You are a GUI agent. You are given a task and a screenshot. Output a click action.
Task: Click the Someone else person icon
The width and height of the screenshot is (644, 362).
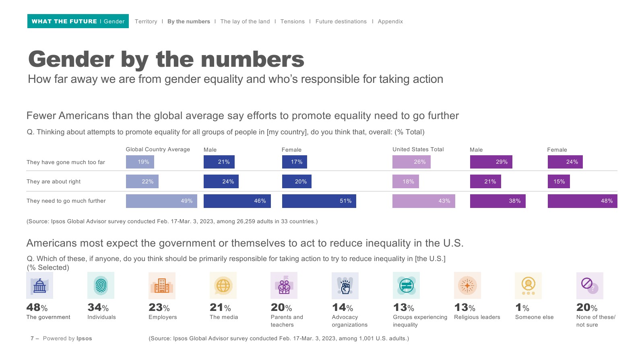pos(528,286)
